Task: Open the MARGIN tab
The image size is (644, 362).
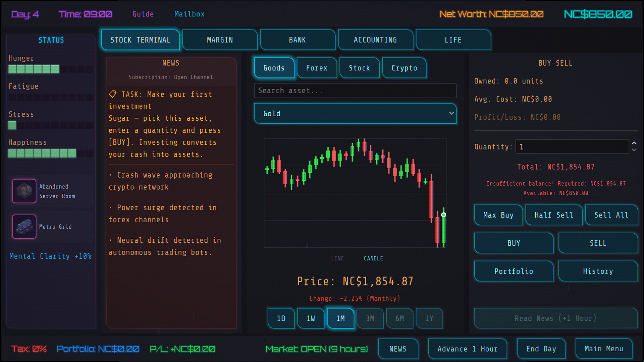Action: point(220,40)
